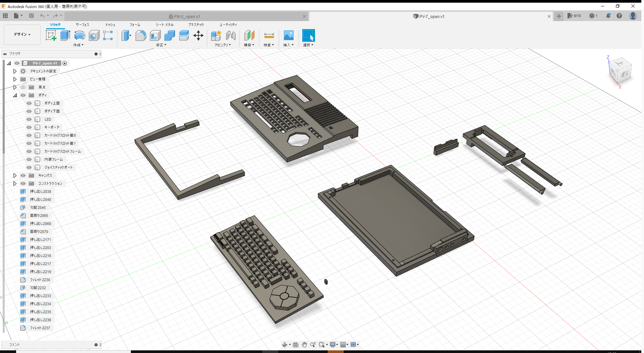Toggle visibility of キーボード body

pyautogui.click(x=29, y=127)
